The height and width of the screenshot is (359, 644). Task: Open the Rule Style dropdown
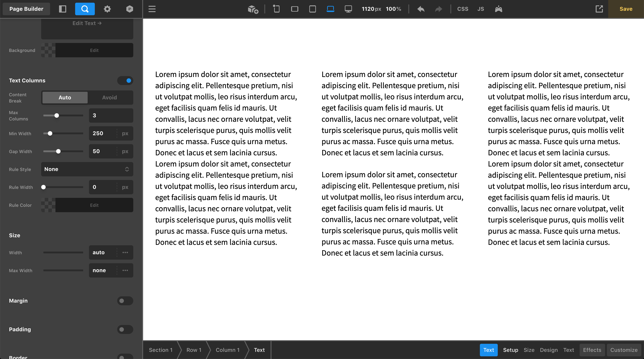(87, 169)
